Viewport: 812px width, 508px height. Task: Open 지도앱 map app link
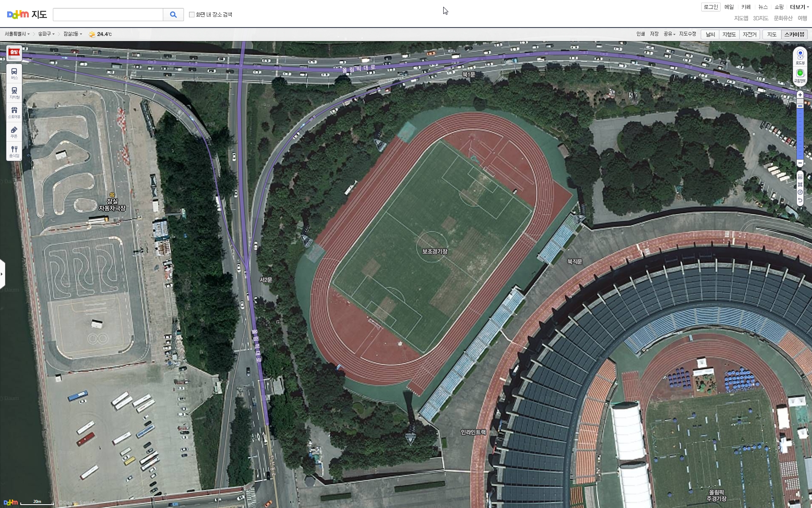pos(741,18)
